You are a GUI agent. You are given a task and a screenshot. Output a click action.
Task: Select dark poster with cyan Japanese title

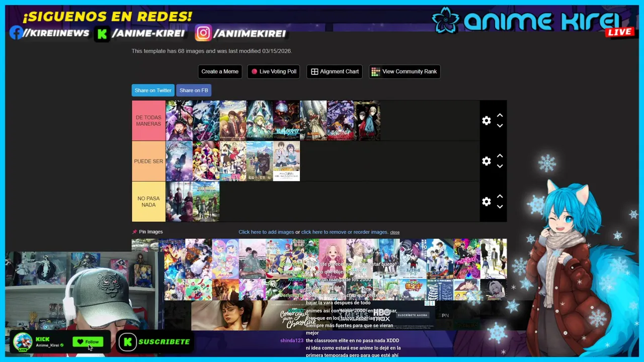[286, 121]
